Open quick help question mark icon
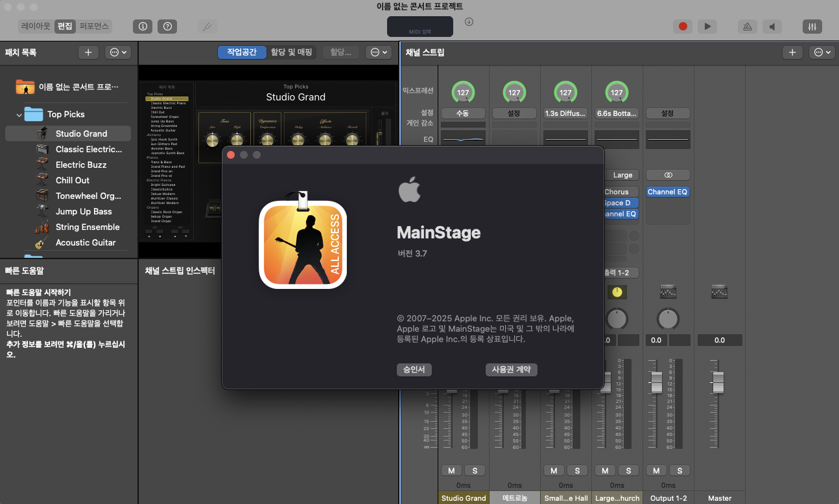 (x=167, y=27)
